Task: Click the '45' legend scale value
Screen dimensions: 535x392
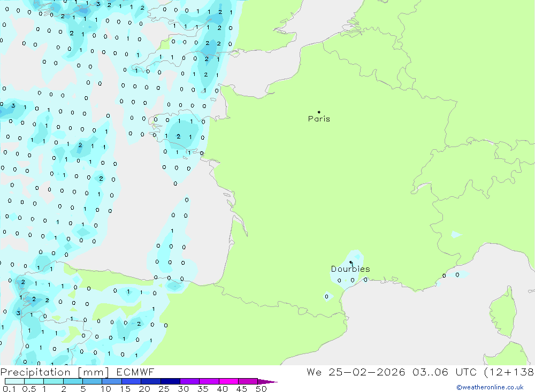Action: (x=242, y=389)
